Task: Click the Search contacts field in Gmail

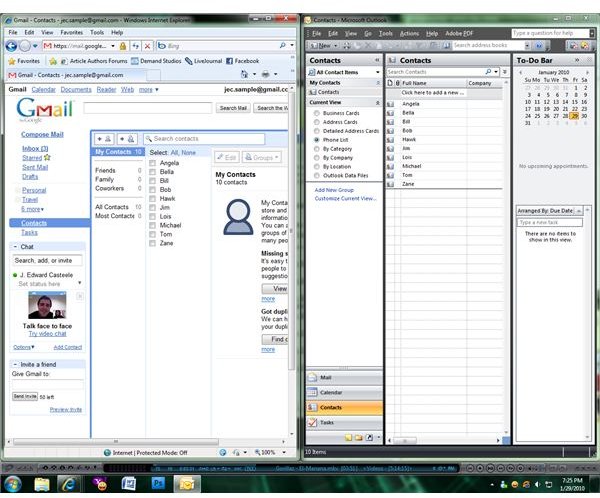Action: pos(204,139)
